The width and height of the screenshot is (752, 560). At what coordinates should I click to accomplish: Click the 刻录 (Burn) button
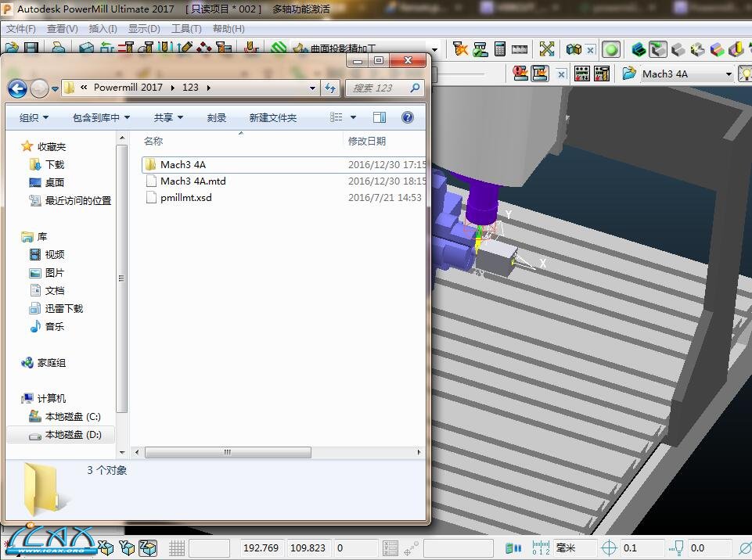point(217,117)
